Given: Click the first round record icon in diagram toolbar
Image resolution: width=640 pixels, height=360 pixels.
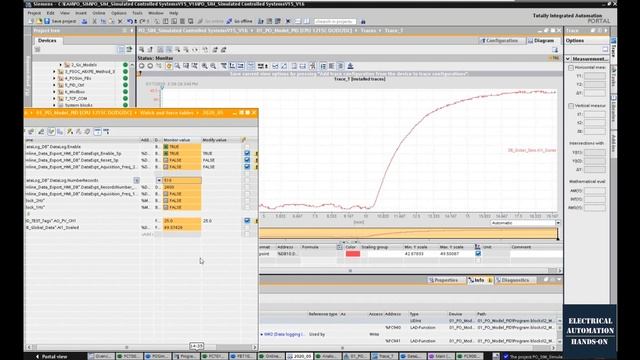Looking at the screenshot, I should pos(142,66).
